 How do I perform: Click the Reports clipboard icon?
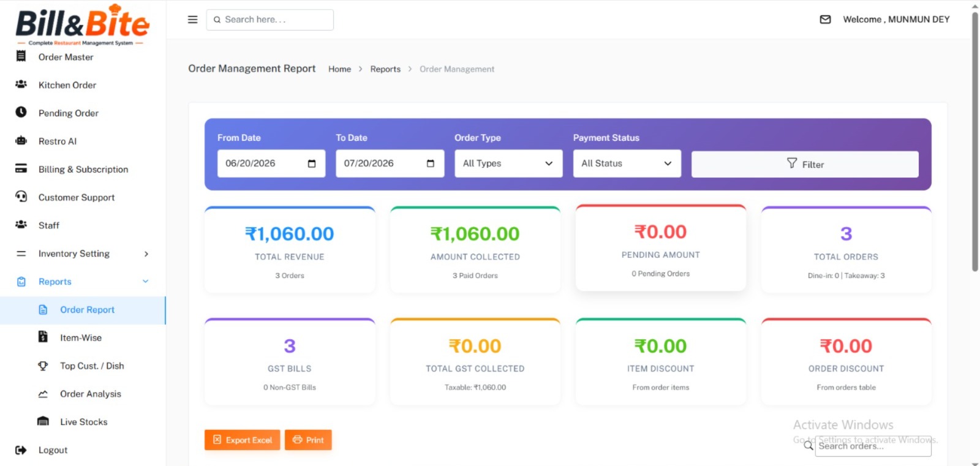(21, 282)
